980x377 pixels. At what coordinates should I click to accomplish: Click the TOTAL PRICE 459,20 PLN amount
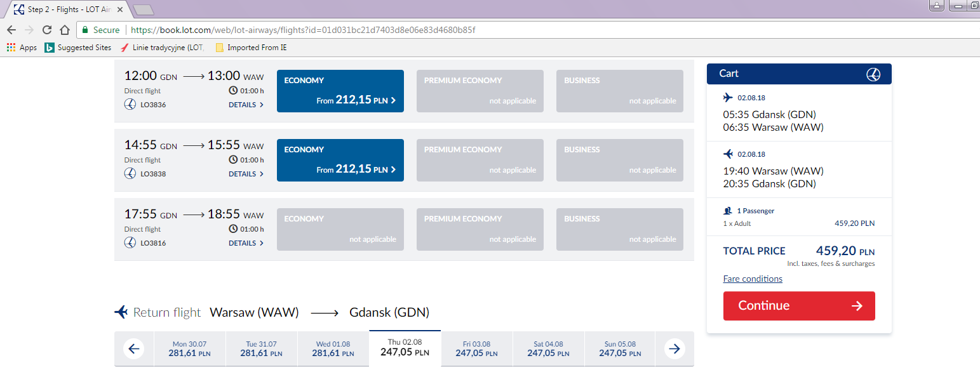[x=845, y=251]
